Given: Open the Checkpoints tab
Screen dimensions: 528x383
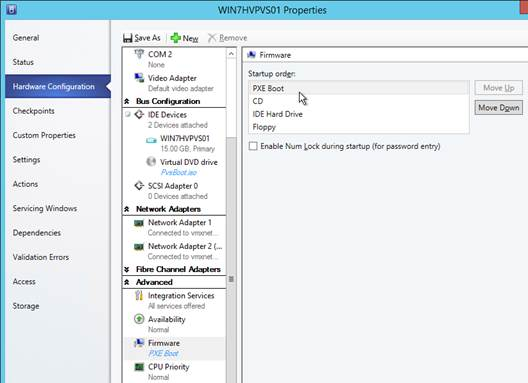Looking at the screenshot, I should [x=33, y=111].
